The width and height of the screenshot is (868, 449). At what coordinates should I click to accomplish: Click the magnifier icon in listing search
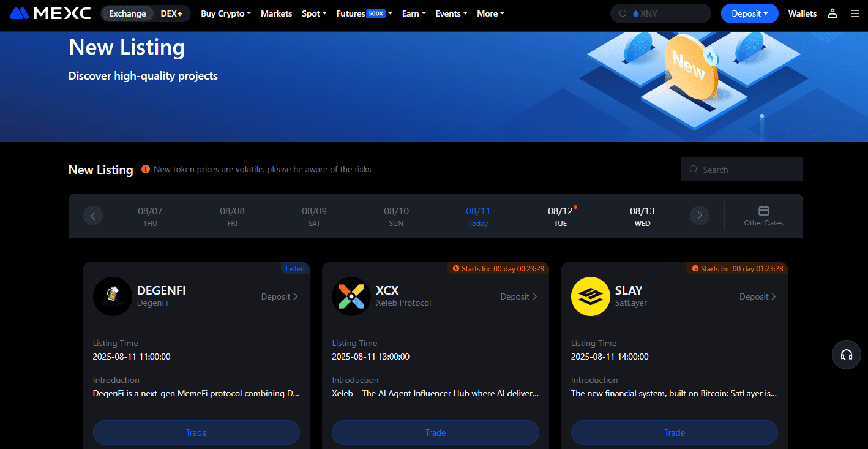point(694,170)
